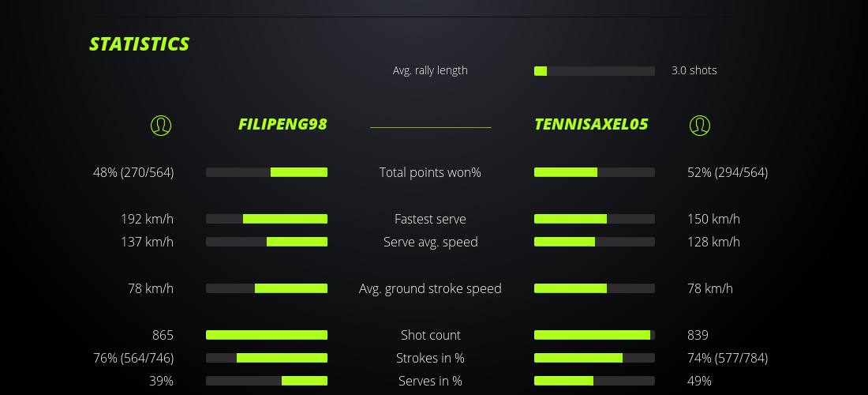Click TENNISAXEL05's Avg. ground stroke speed bar
868x395 pixels.
(594, 288)
